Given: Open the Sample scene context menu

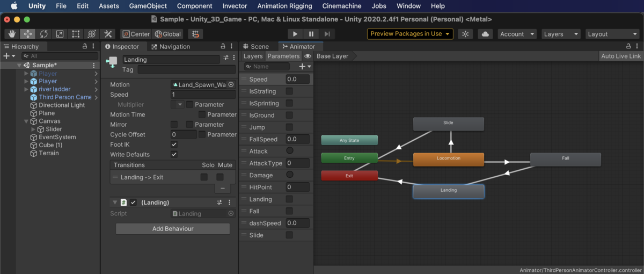Looking at the screenshot, I should pyautogui.click(x=94, y=66).
